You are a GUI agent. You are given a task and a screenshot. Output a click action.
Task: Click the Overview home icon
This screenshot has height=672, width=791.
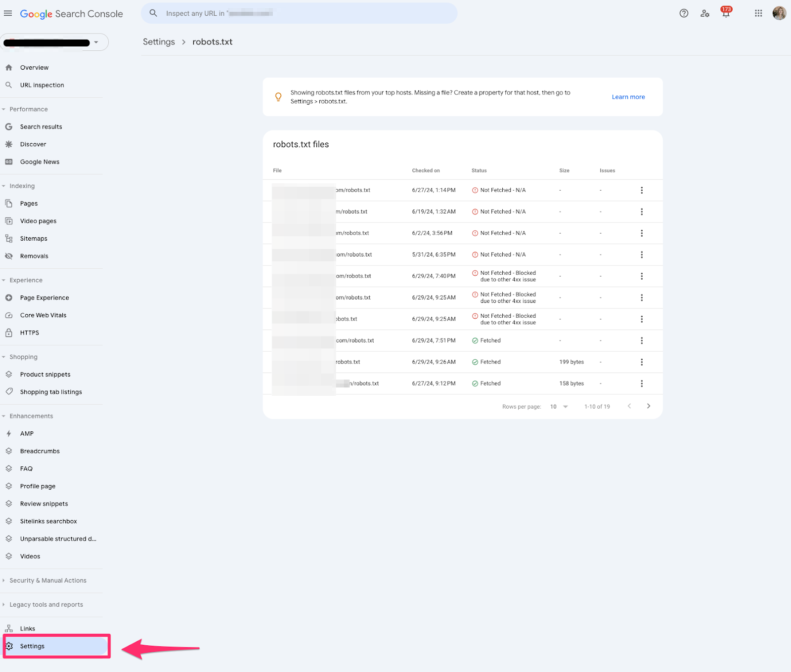9,68
